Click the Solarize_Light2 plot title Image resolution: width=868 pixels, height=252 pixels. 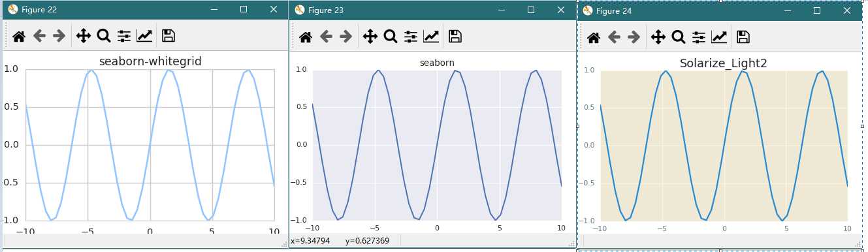tap(723, 63)
